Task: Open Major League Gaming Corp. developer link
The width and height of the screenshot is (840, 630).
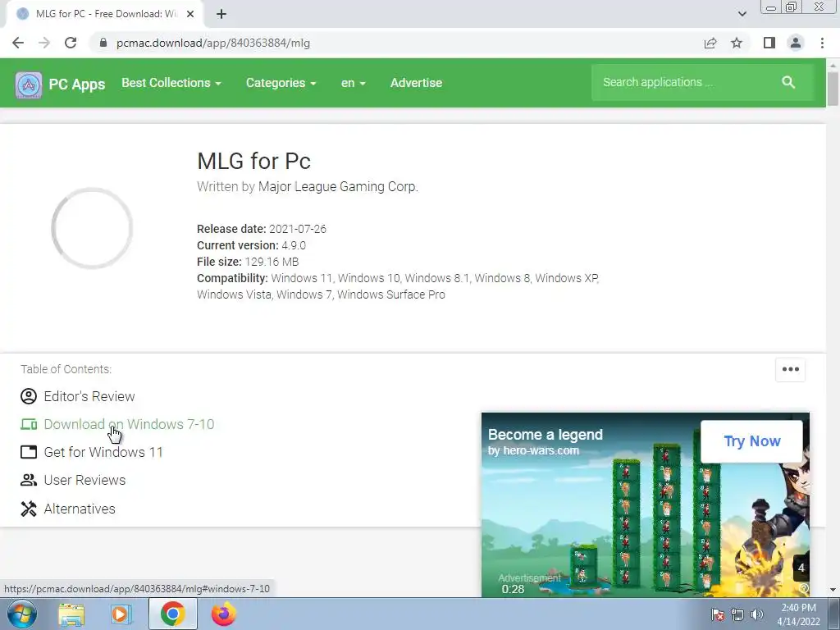Action: tap(337, 186)
